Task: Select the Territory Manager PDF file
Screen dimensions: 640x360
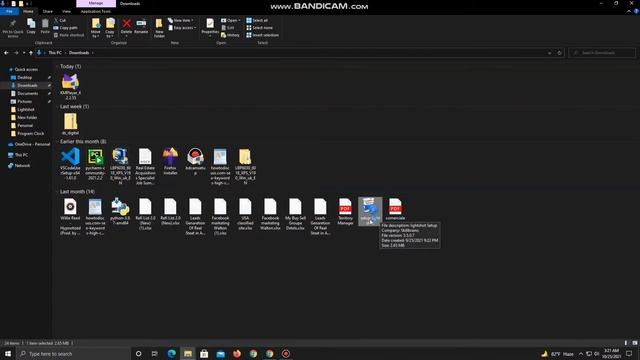Action: 345,211
